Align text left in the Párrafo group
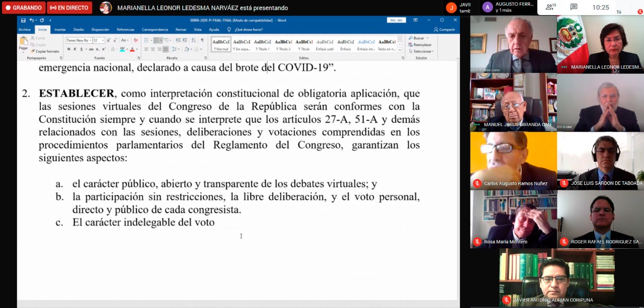Image resolution: width=644 pixels, height=308 pixels. [x=146, y=49]
